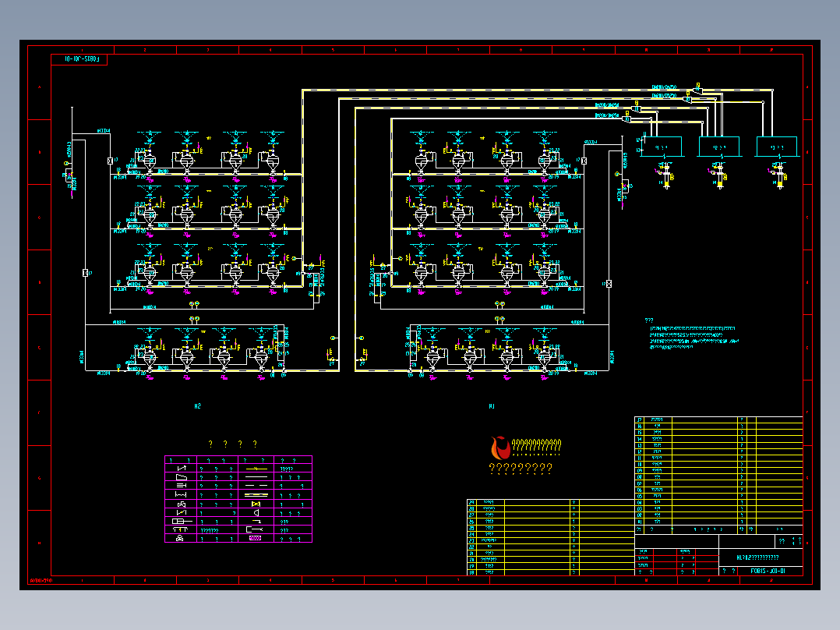Select the horn-shaped symbol in legend table

point(256,512)
